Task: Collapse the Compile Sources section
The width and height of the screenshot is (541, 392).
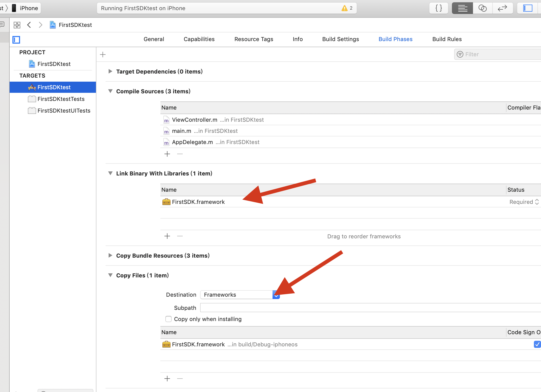Action: tap(110, 91)
